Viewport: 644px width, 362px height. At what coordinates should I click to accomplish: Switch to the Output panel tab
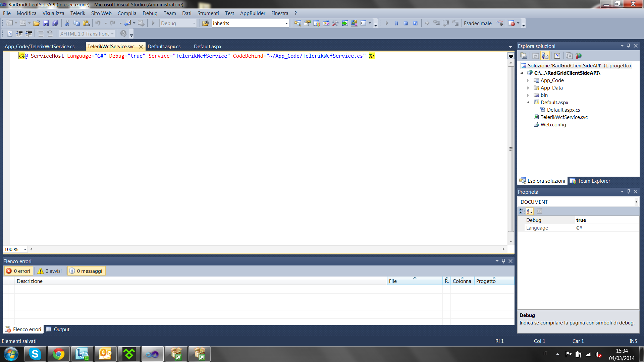pyautogui.click(x=58, y=329)
